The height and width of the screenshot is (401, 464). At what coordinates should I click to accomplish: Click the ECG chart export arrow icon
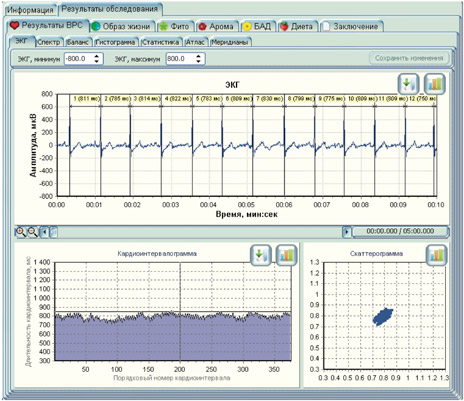tap(408, 84)
